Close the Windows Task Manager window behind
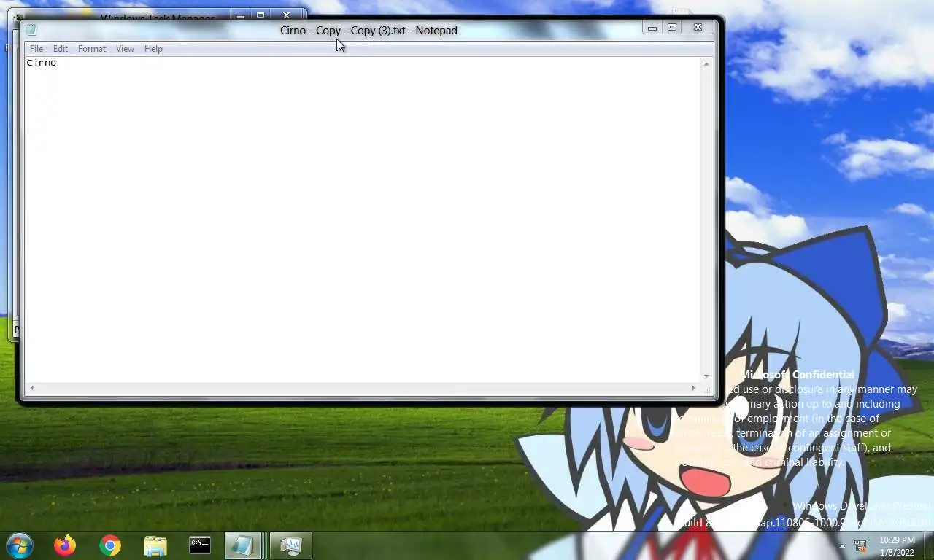This screenshot has height=560, width=934. 286,15
